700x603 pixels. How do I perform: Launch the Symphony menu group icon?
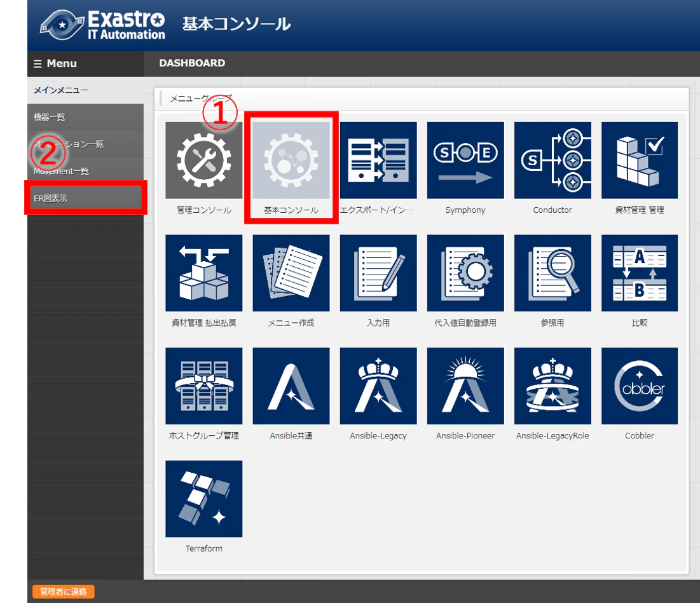[465, 160]
